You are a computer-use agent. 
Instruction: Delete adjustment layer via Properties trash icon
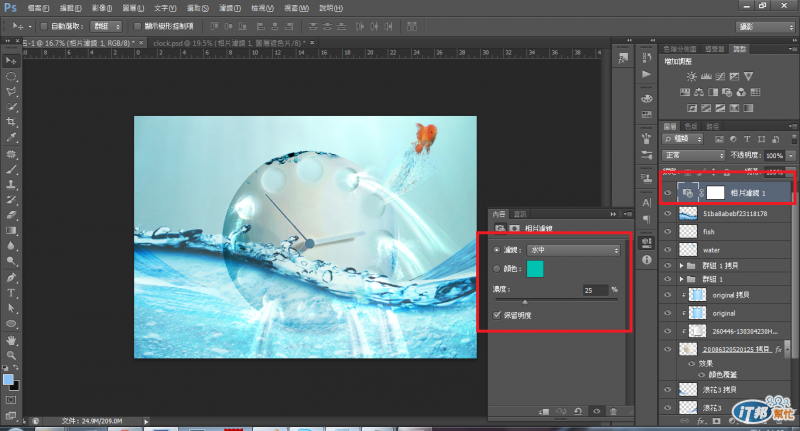click(613, 411)
